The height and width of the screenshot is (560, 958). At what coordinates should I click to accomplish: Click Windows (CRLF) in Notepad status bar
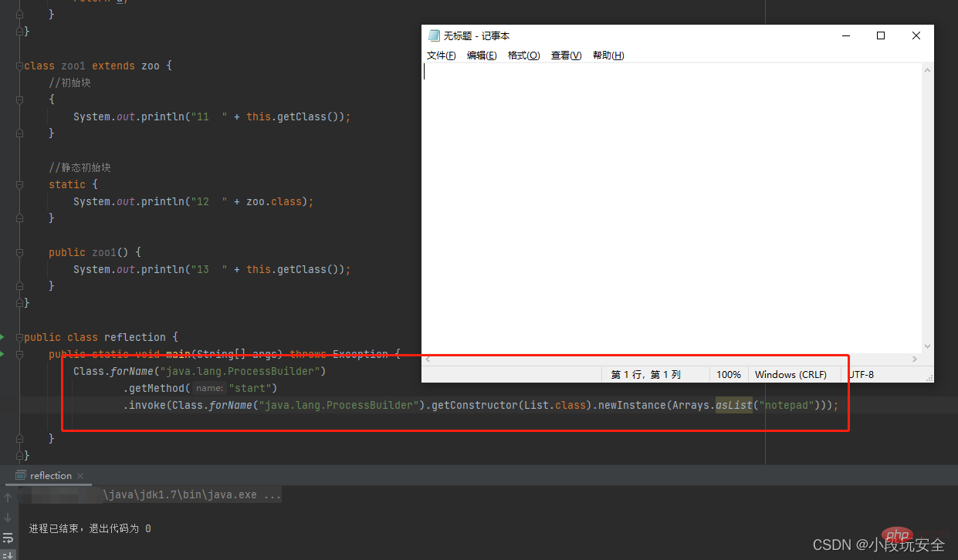pos(790,374)
